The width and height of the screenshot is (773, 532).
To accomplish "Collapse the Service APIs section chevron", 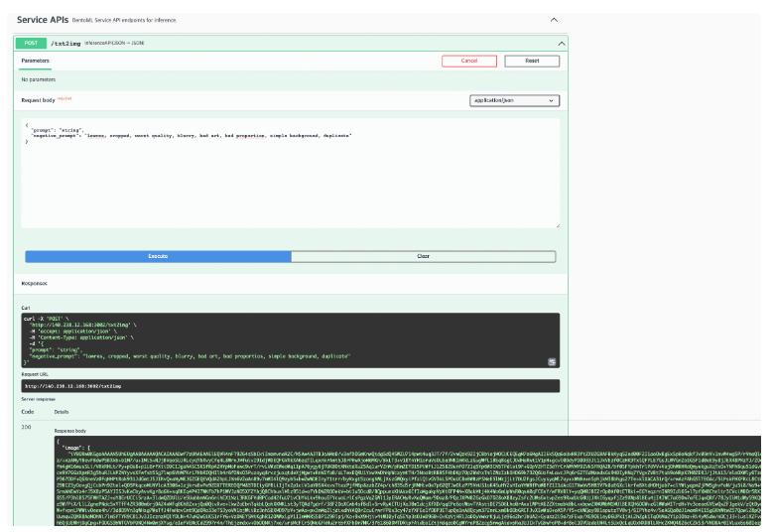I will 554,20.
